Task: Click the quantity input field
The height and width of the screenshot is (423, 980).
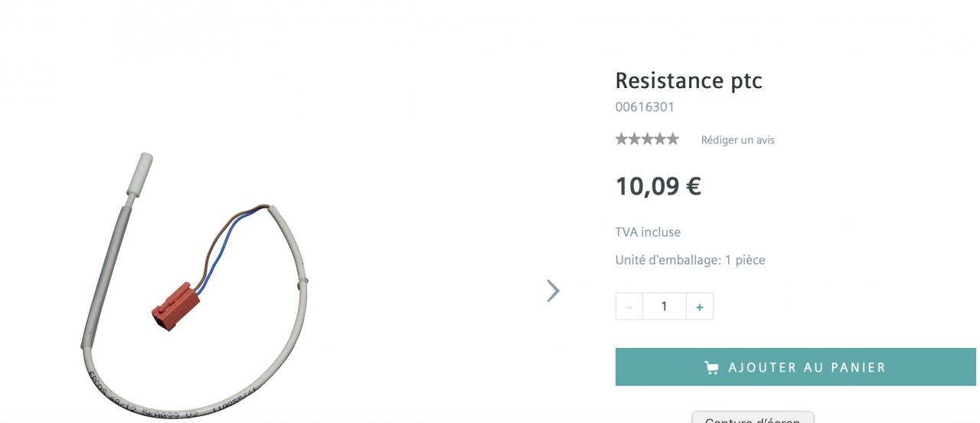Action: pyautogui.click(x=664, y=307)
